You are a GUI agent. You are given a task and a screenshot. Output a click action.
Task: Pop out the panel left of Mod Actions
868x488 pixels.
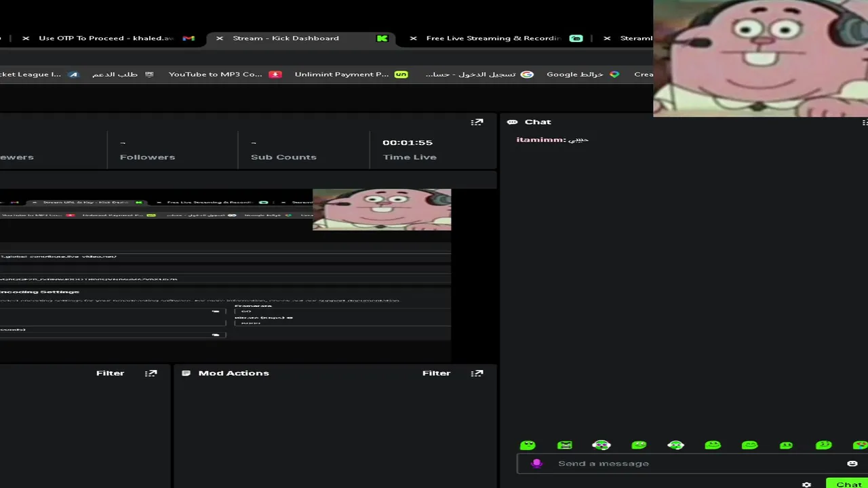click(x=151, y=373)
